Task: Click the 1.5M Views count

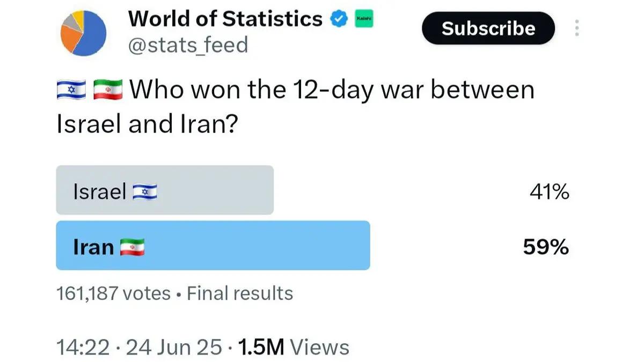Action: [293, 347]
